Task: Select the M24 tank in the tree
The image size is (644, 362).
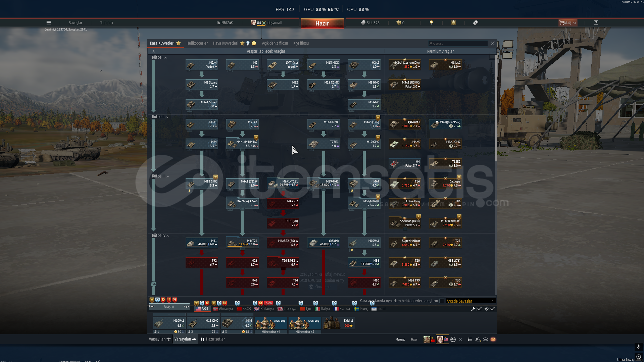Action: 202,144
